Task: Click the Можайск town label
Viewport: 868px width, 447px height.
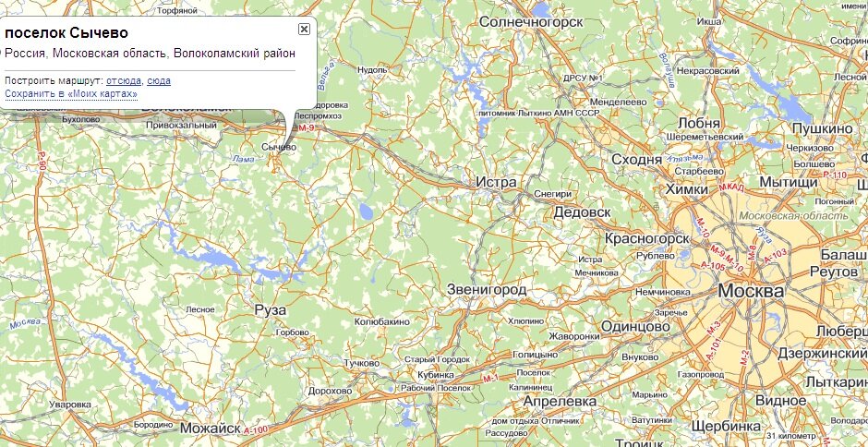Action: click(211, 429)
